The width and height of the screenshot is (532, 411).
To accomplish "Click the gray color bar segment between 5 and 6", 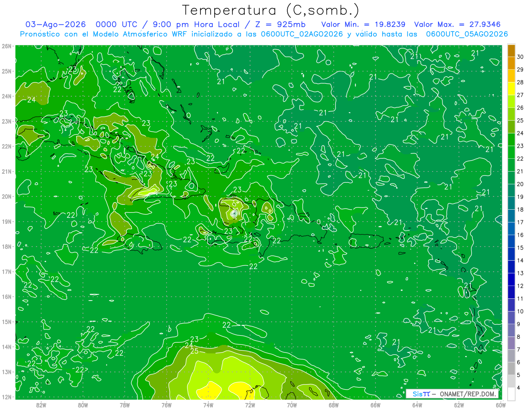I will [511, 368].
